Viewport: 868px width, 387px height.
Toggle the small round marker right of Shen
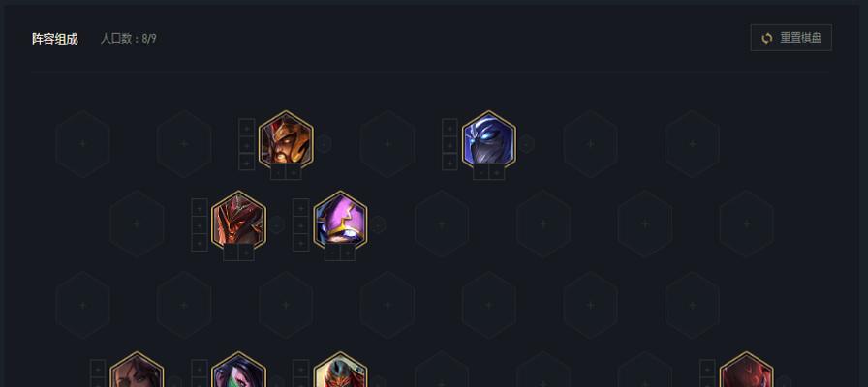tap(526, 144)
